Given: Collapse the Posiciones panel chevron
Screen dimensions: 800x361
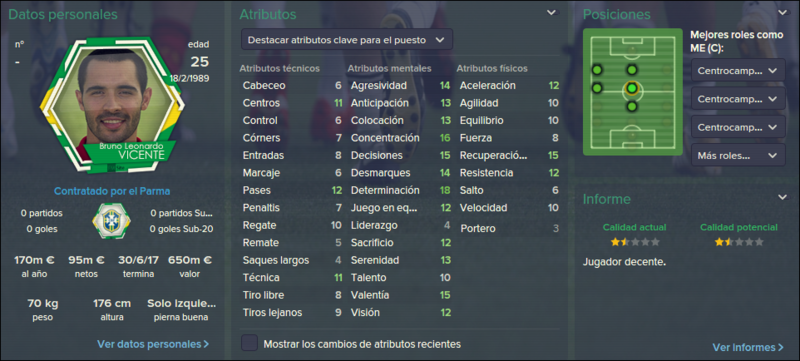Looking at the screenshot, I should (782, 13).
